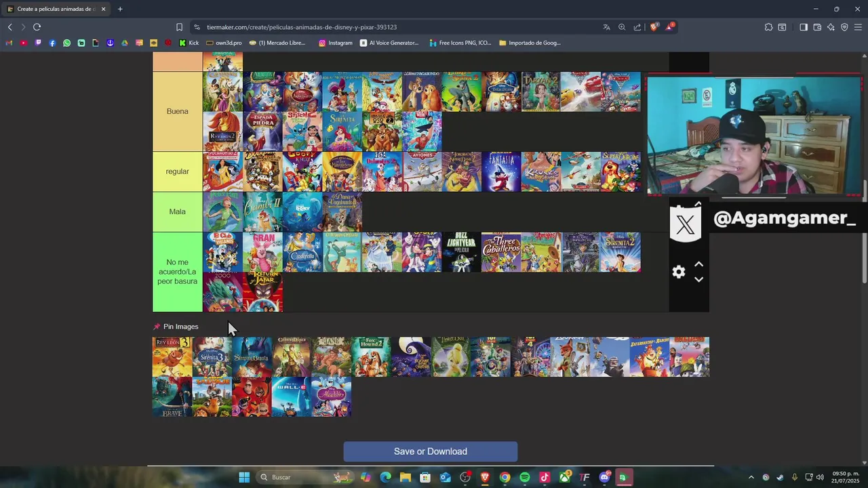Viewport: 868px width, 488px height.
Task: Select the Aladdin poster in unranked pool
Action: (332, 396)
